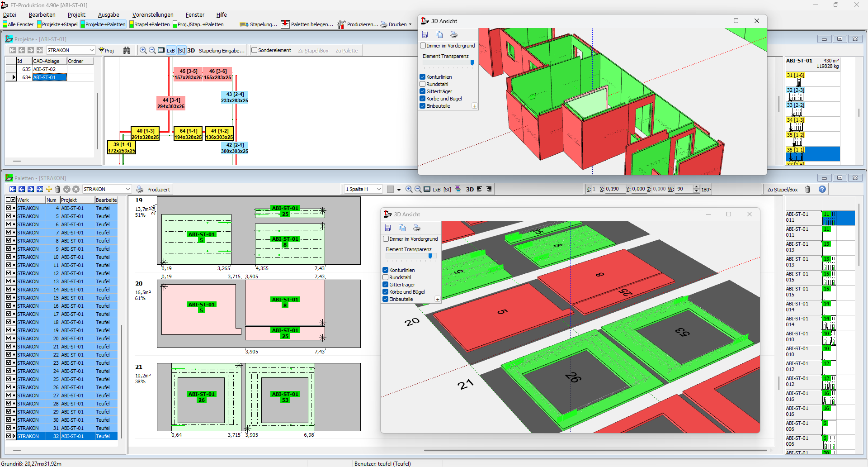Click Stapelung Eingabe button
This screenshot has height=467, width=868.
(x=222, y=50)
